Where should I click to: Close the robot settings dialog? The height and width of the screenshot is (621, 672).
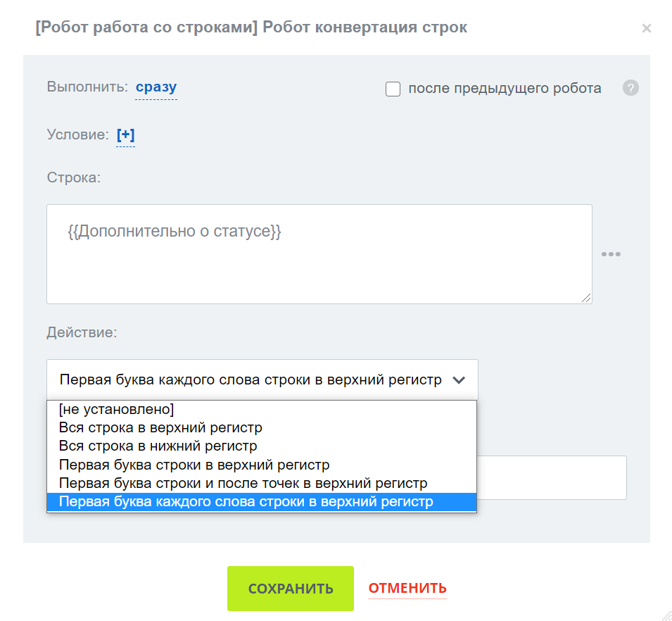[x=647, y=29]
